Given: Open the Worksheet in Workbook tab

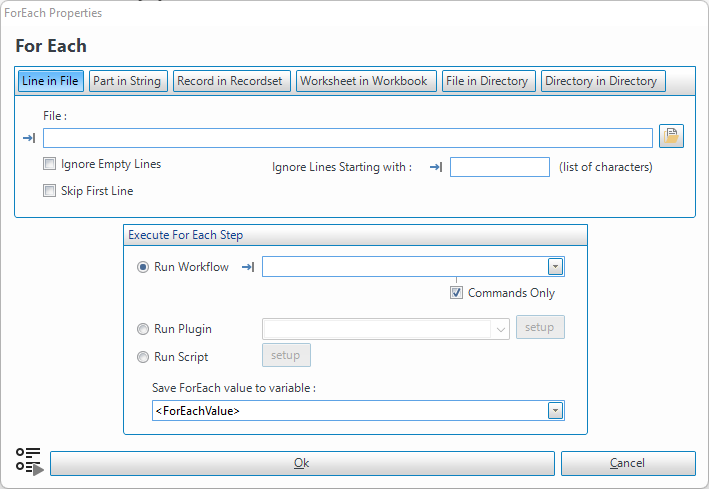Looking at the screenshot, I should [364, 81].
